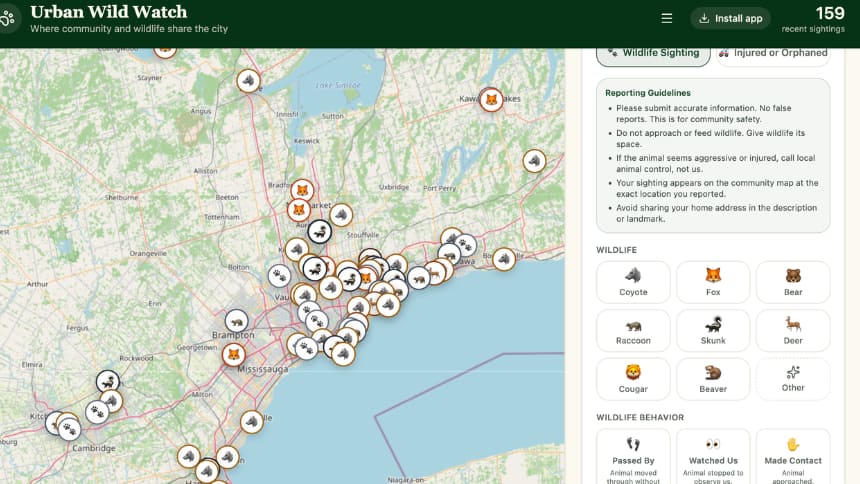Choose the Fox wildlife icon
Image resolution: width=860 pixels, height=484 pixels.
[712, 282]
